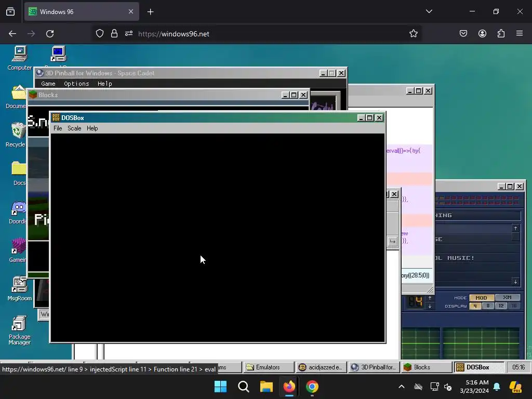Open Package Manager desktop icon

(x=19, y=330)
